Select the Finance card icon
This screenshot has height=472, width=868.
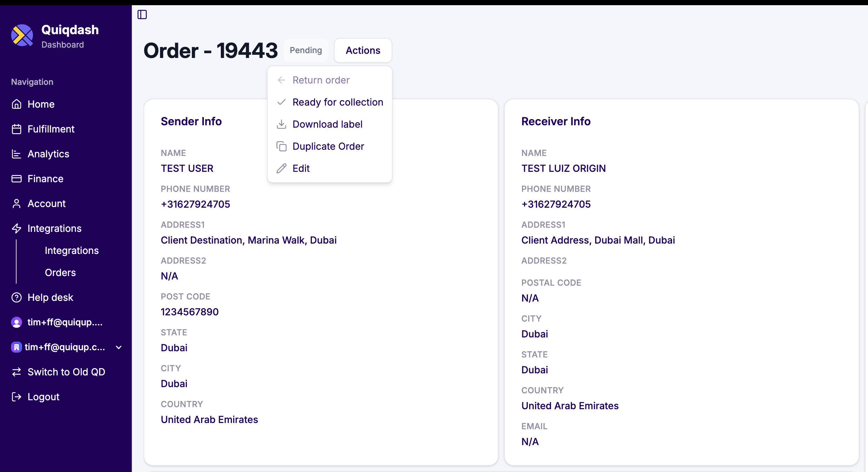click(x=17, y=178)
